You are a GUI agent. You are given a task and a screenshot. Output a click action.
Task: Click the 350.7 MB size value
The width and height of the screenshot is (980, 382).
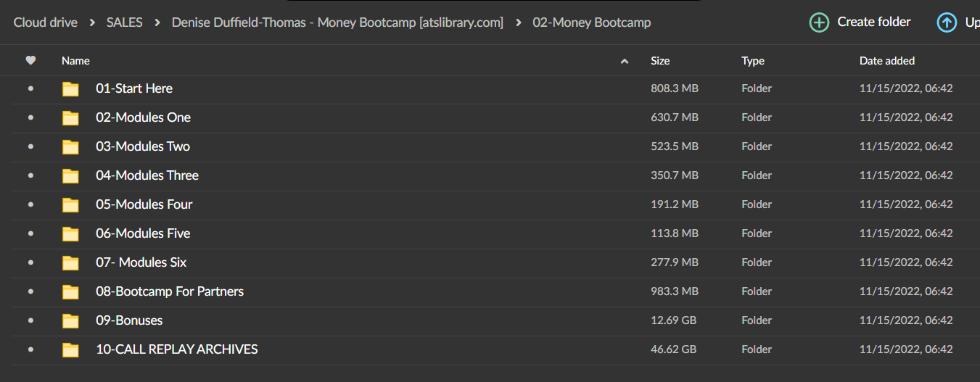point(675,175)
